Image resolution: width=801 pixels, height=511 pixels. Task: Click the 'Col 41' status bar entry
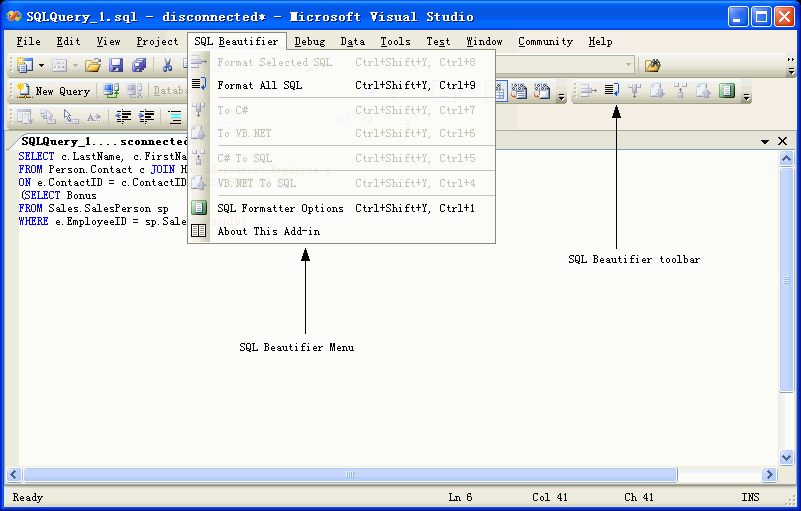tap(550, 497)
